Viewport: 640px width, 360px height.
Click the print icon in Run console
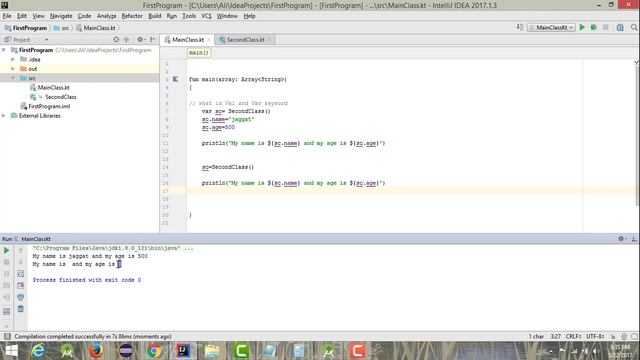[x=20, y=297]
